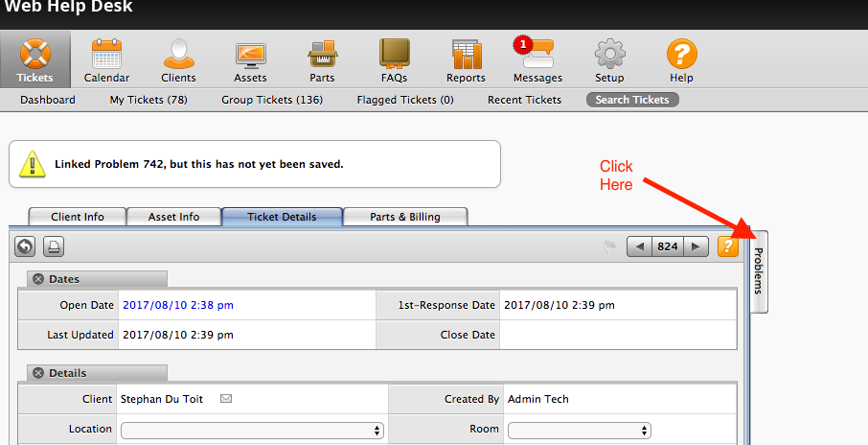Go to the Clients section
This screenshot has width=868, height=445.
tap(178, 59)
